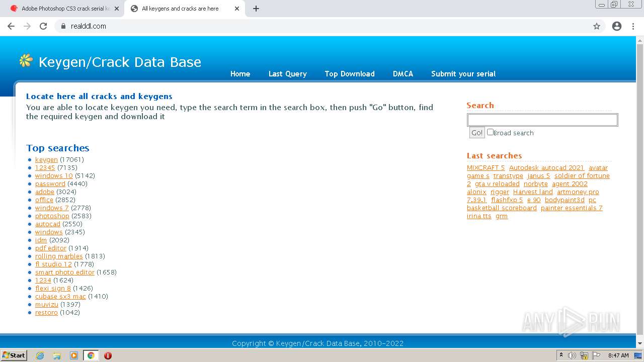Click the padlock site info icon
644x362 pixels.
63,26
